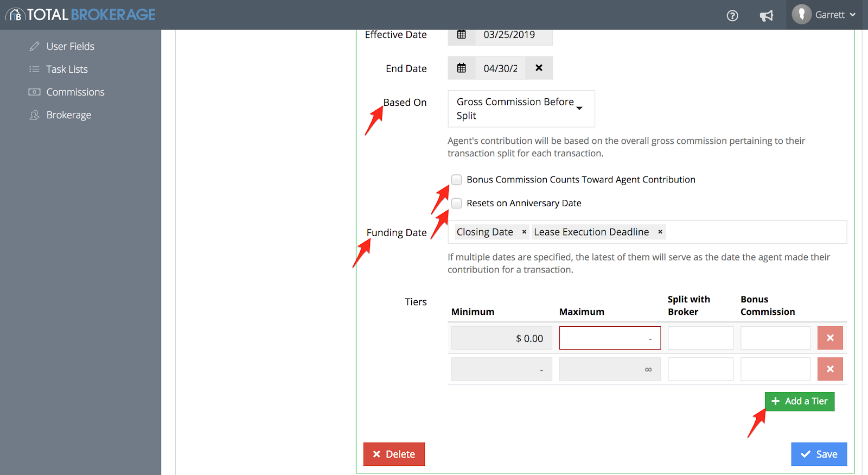Expand the Garrett account dropdown arrow
The image size is (868, 475).
point(853,15)
